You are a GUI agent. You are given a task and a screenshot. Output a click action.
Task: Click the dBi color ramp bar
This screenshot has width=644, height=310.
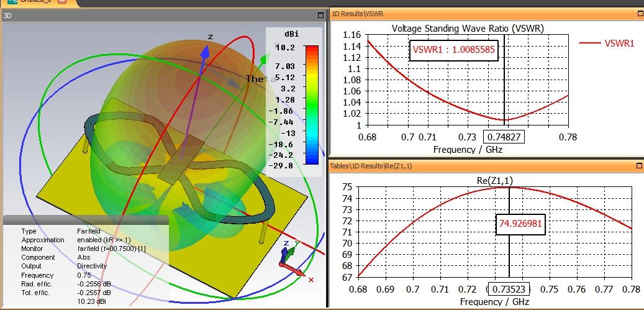(x=312, y=105)
